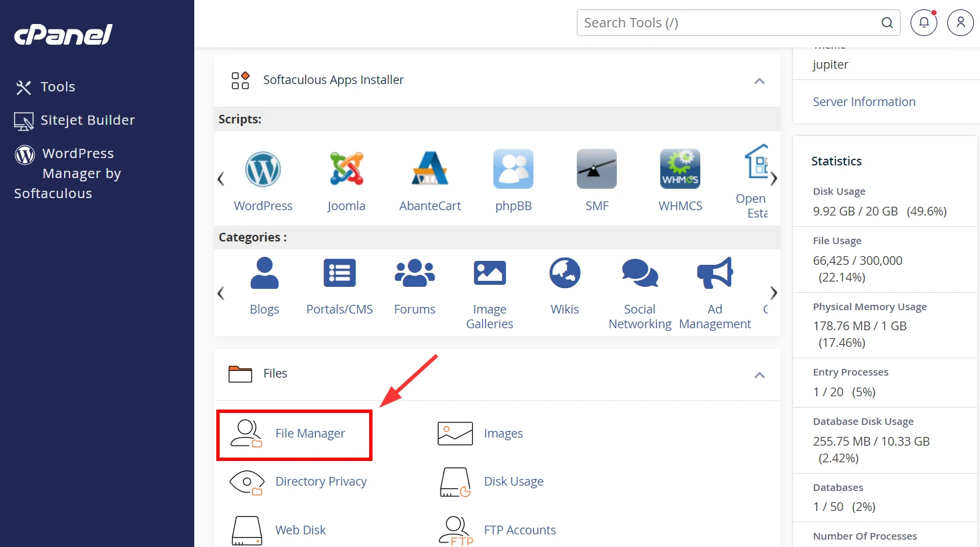The image size is (980, 547).
Task: Select the AbanteCart script icon
Action: (430, 169)
